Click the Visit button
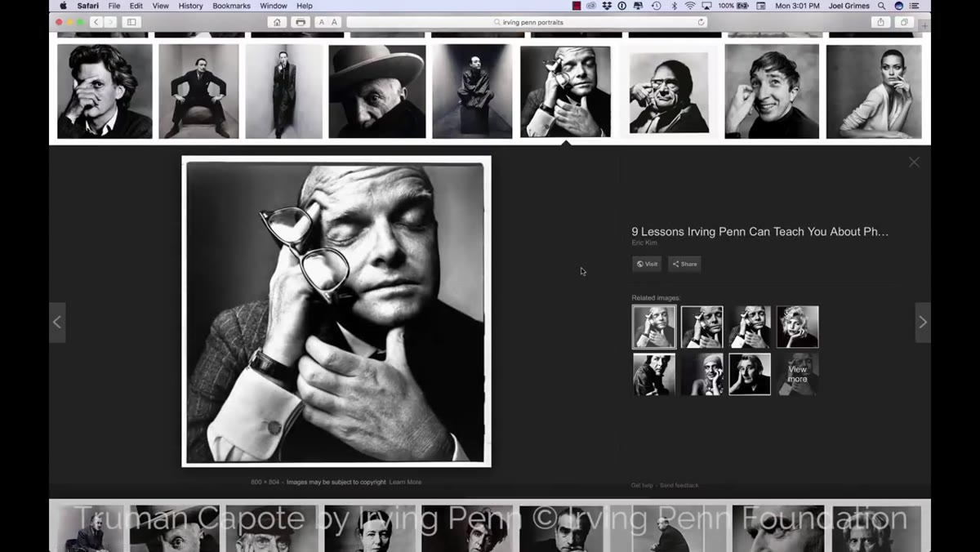 click(648, 264)
